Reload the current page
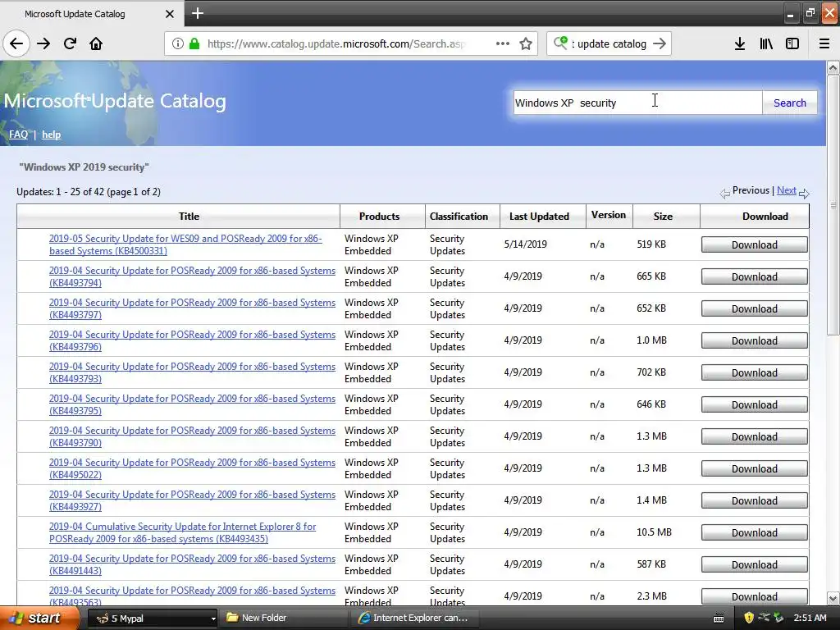 (70, 43)
